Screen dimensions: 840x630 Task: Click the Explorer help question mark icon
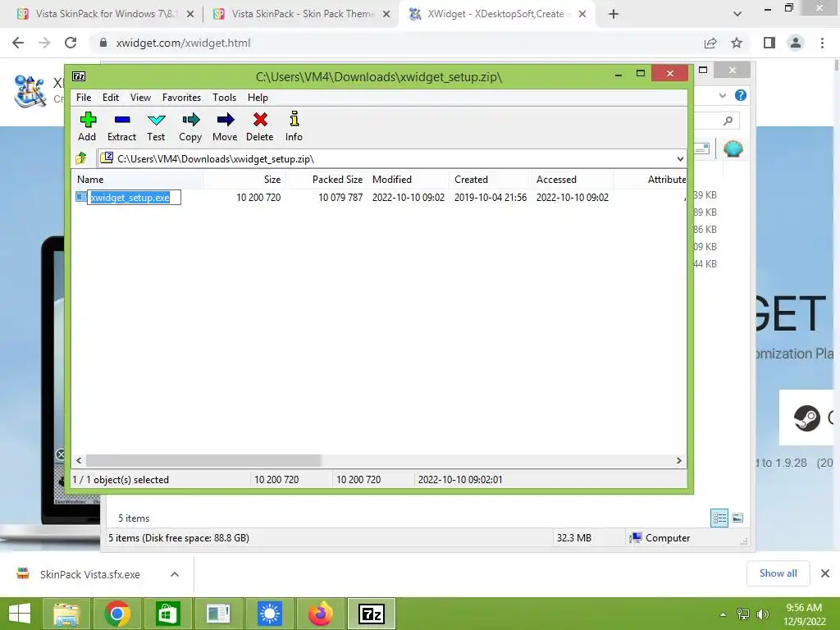pyautogui.click(x=741, y=95)
